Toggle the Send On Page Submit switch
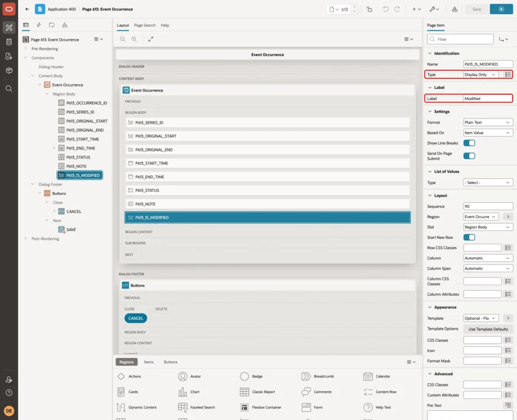This screenshot has width=517, height=420. [x=469, y=156]
